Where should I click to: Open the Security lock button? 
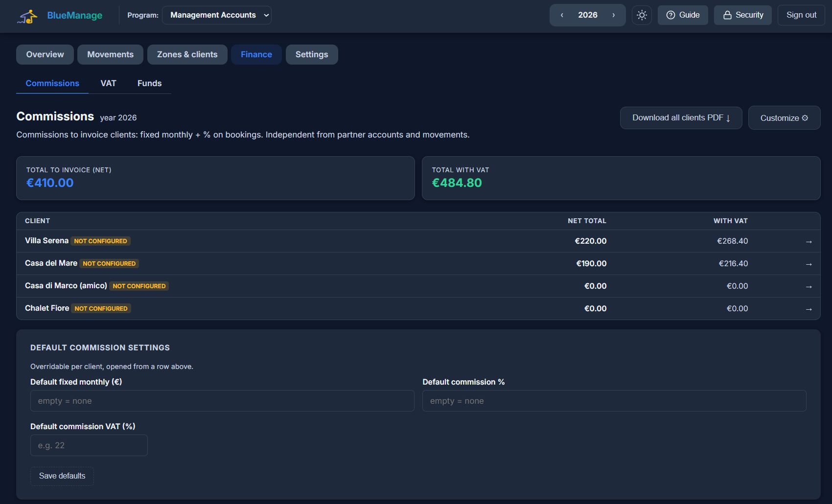tap(742, 15)
